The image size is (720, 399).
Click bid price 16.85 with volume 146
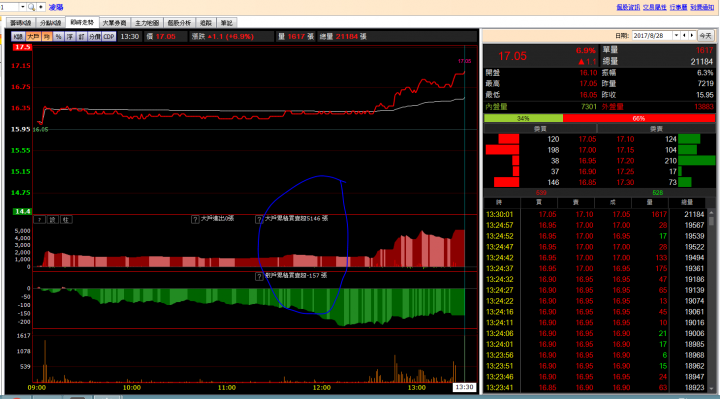click(587, 182)
